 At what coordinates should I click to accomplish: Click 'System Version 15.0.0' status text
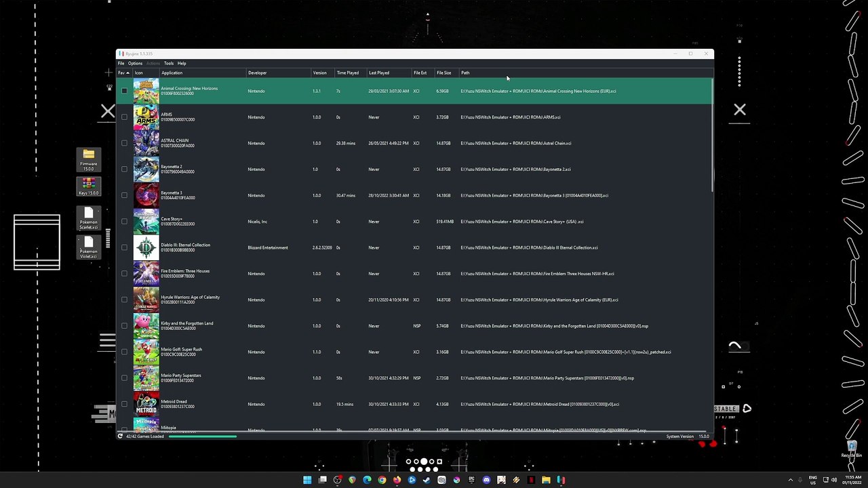tap(688, 436)
